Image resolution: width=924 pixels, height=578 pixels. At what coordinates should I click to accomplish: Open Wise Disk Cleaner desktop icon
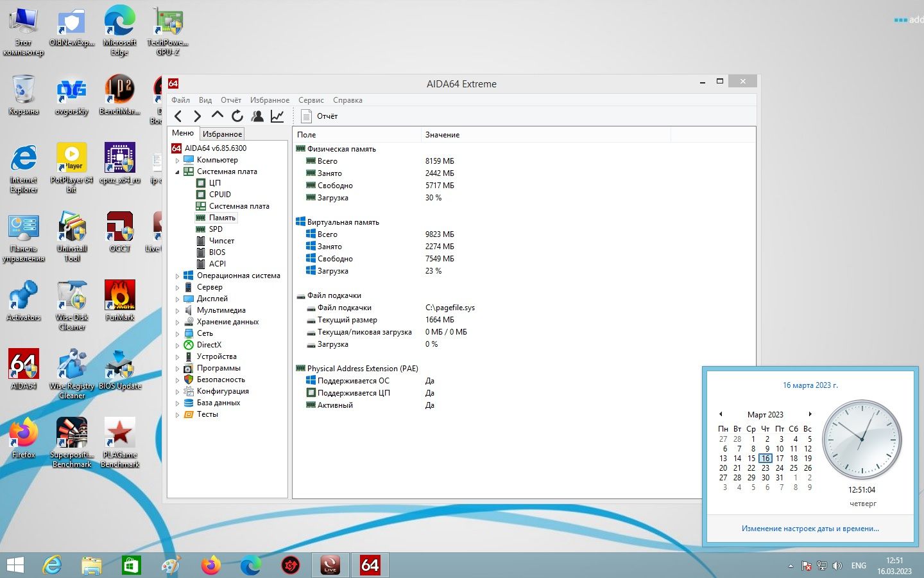tap(72, 305)
